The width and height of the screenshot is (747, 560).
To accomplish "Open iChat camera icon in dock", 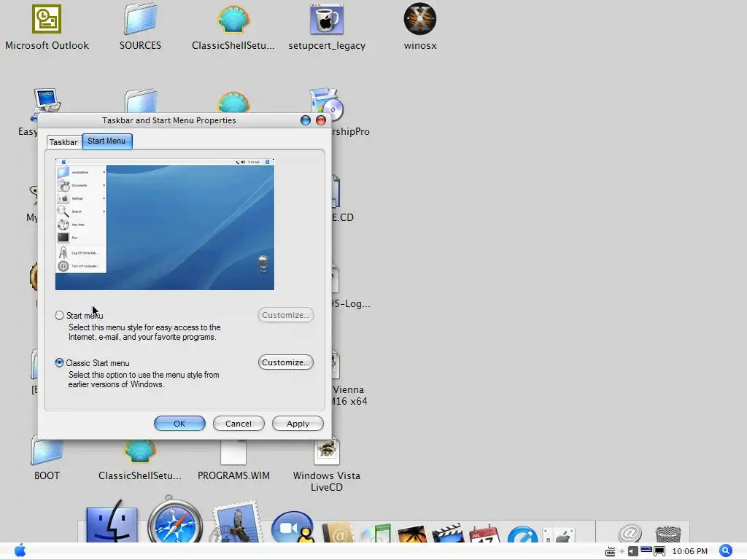I will [x=293, y=528].
